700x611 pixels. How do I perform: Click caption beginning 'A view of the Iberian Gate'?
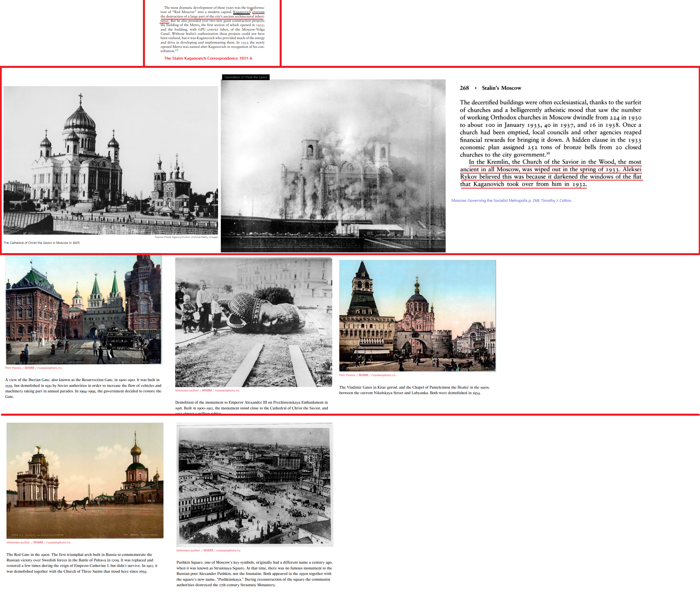84,388
